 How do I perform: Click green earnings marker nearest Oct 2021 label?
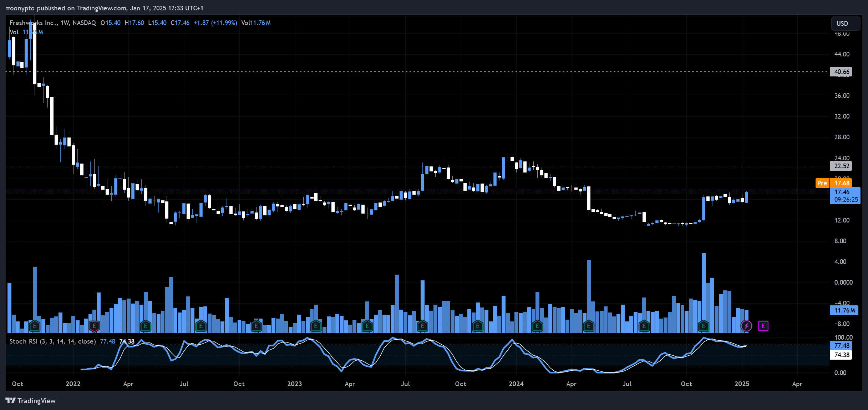pos(35,326)
